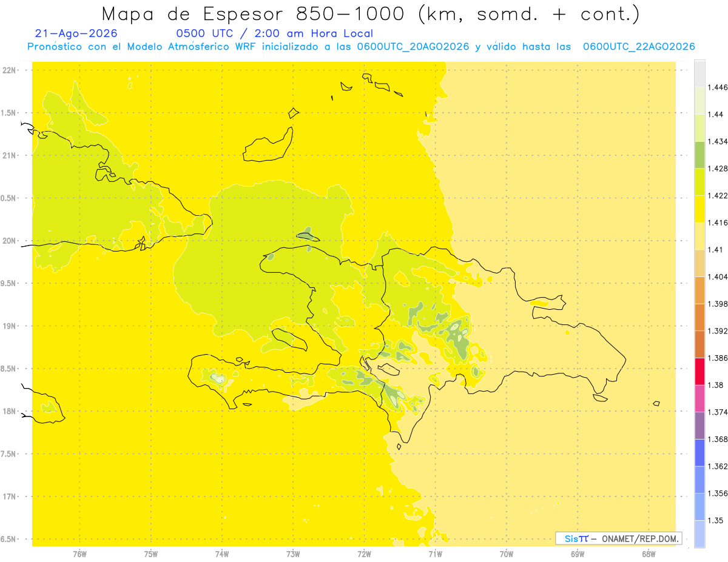
Task: Pick the tan legend swatch above 1.404
Action: coord(699,263)
